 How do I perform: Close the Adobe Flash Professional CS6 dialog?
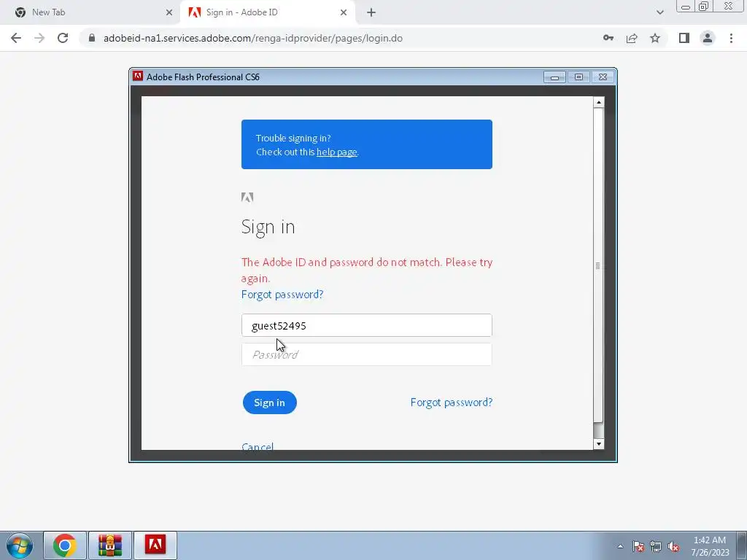[603, 77]
